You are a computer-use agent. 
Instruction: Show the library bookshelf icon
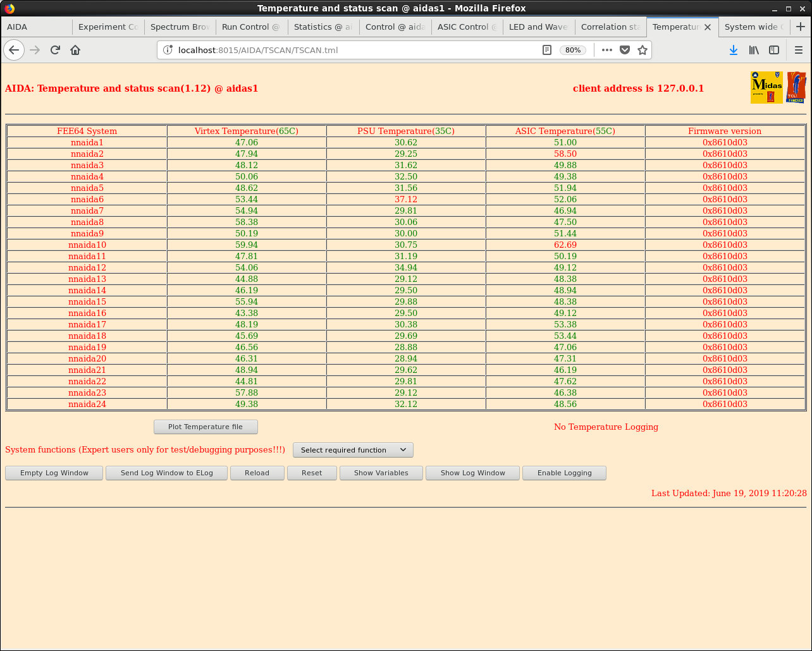click(x=754, y=50)
